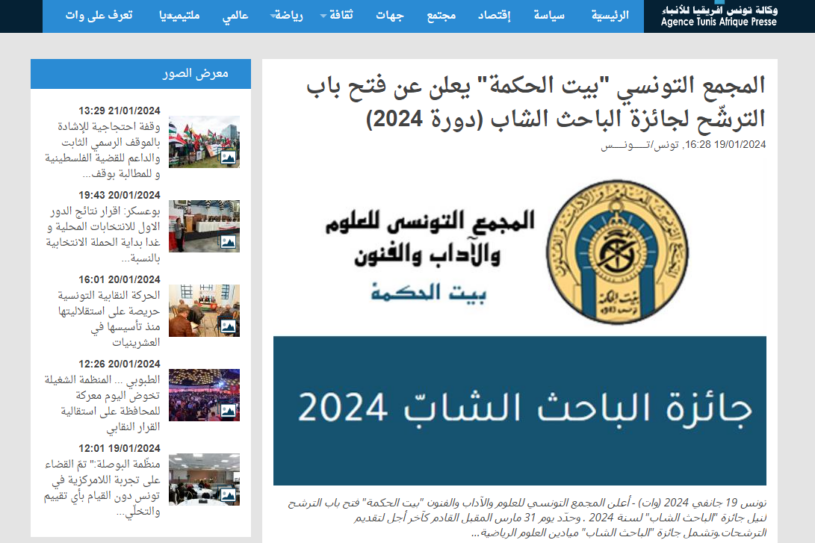The image size is (815, 543).
Task: Open the ملتيميديا multimedia menu
Action: click(x=178, y=16)
